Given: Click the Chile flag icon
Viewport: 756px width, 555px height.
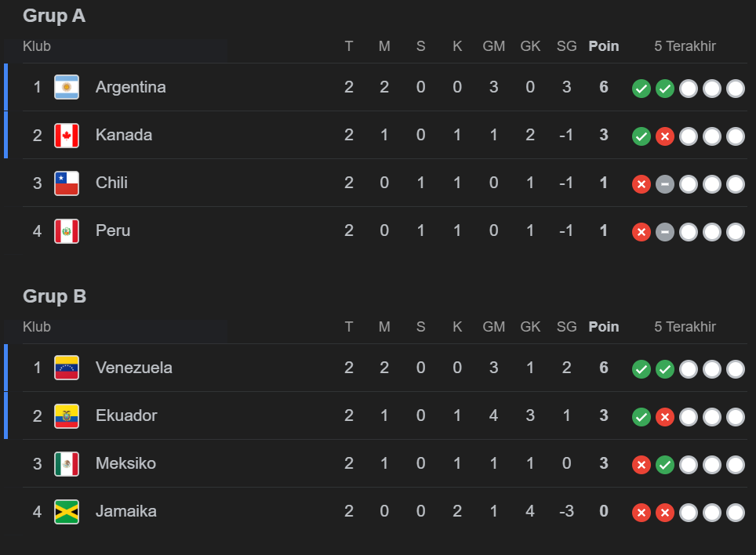Looking at the screenshot, I should [x=67, y=183].
